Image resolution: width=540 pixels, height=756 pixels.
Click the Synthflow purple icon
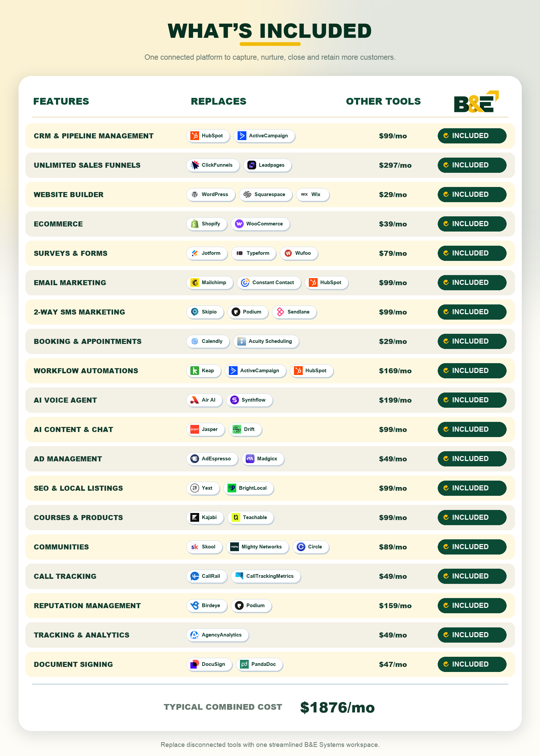[x=235, y=400]
